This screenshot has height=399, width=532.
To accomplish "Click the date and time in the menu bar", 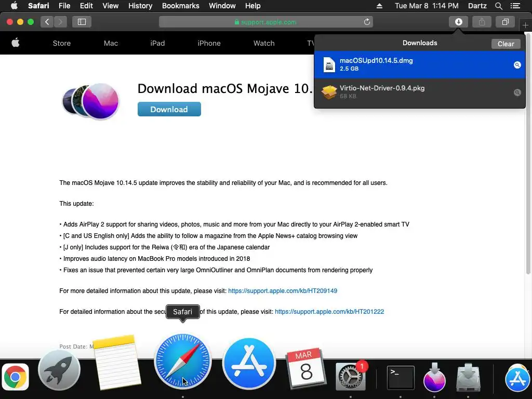I will pos(427,6).
